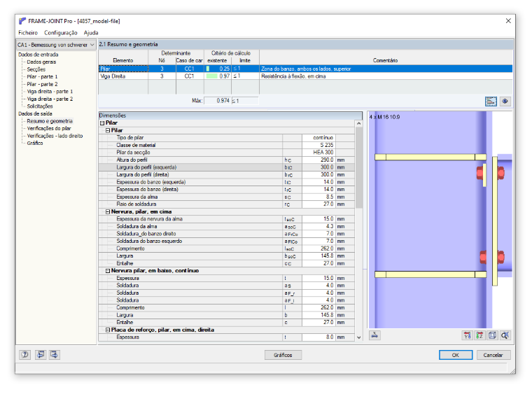Click the 0.25 utilization bar cell
The width and height of the screenshot is (532, 399).
pyautogui.click(x=218, y=69)
